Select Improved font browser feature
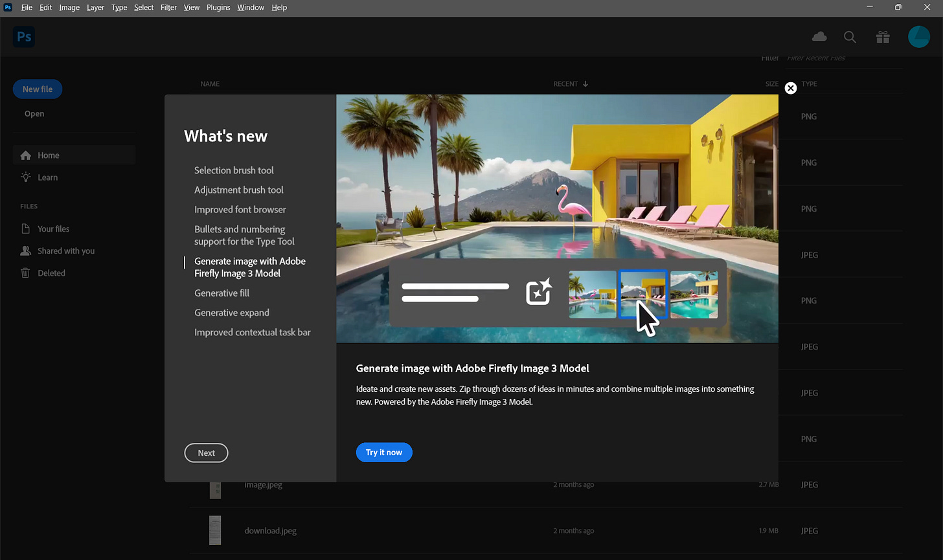The image size is (943, 560). click(x=240, y=210)
